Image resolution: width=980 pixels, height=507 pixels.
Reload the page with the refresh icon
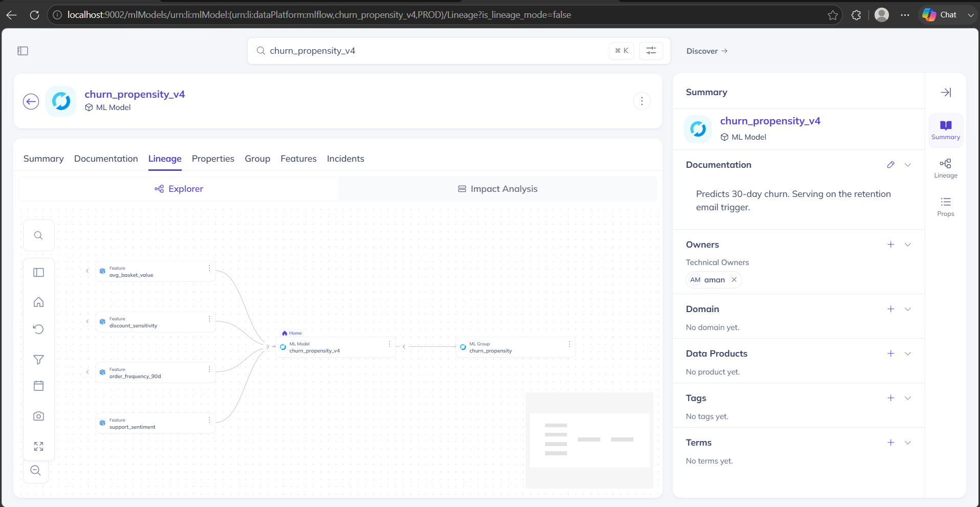pyautogui.click(x=34, y=15)
